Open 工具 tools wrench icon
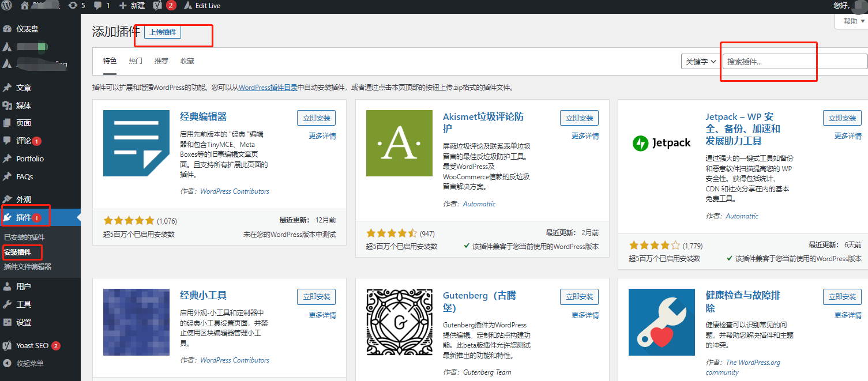Viewport: 868px width, 381px height. point(7,304)
